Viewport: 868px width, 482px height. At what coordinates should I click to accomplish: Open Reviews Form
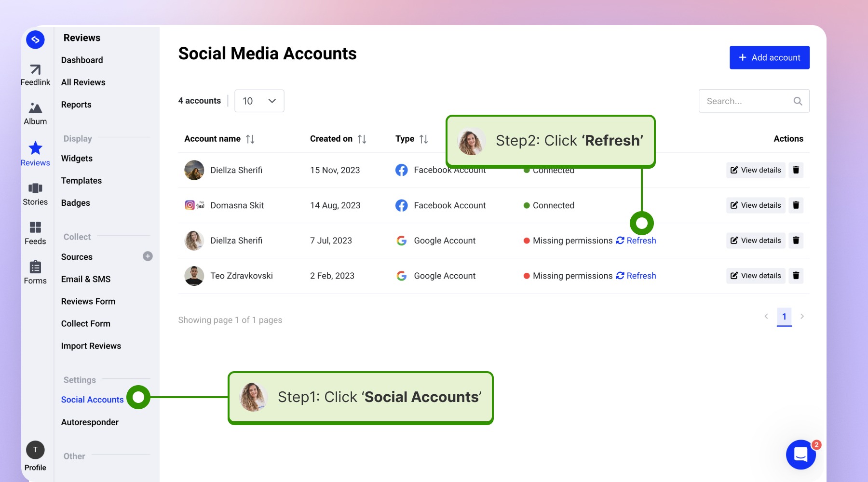coord(88,301)
